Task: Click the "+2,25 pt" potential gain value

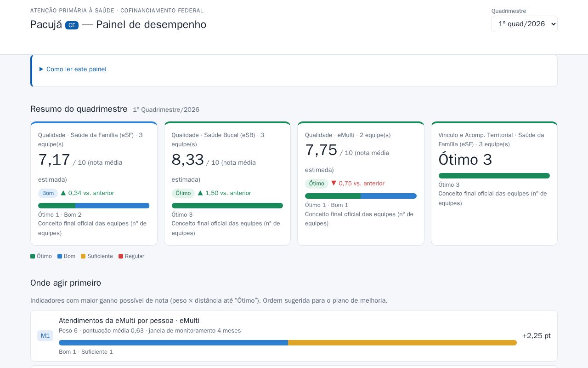Action: click(x=537, y=336)
